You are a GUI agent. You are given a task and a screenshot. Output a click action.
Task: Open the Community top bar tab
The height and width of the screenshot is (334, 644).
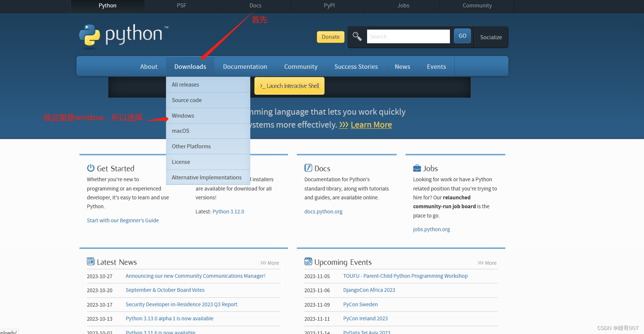477,6
